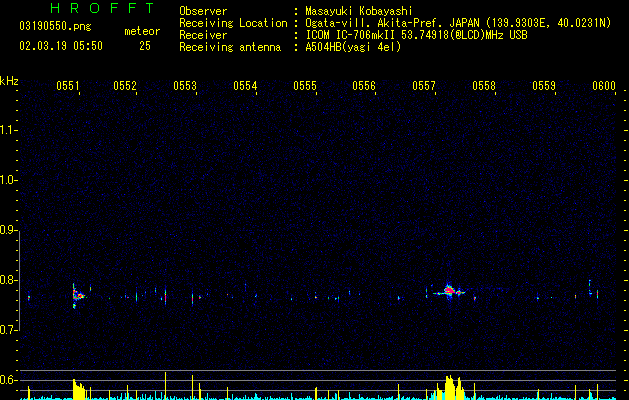Click the 0553 time marker
Screen dimensions: 629x400
(185, 86)
